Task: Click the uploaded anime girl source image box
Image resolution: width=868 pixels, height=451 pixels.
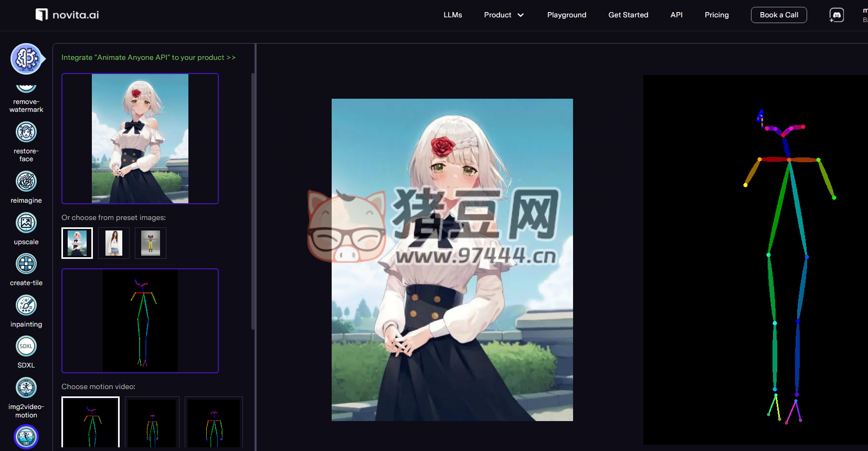Action: click(140, 139)
